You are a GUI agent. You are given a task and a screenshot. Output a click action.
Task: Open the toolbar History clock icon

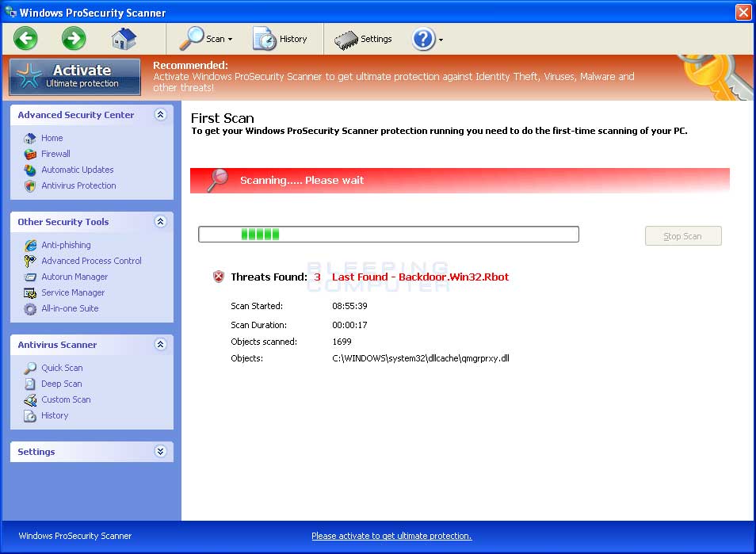tap(264, 39)
